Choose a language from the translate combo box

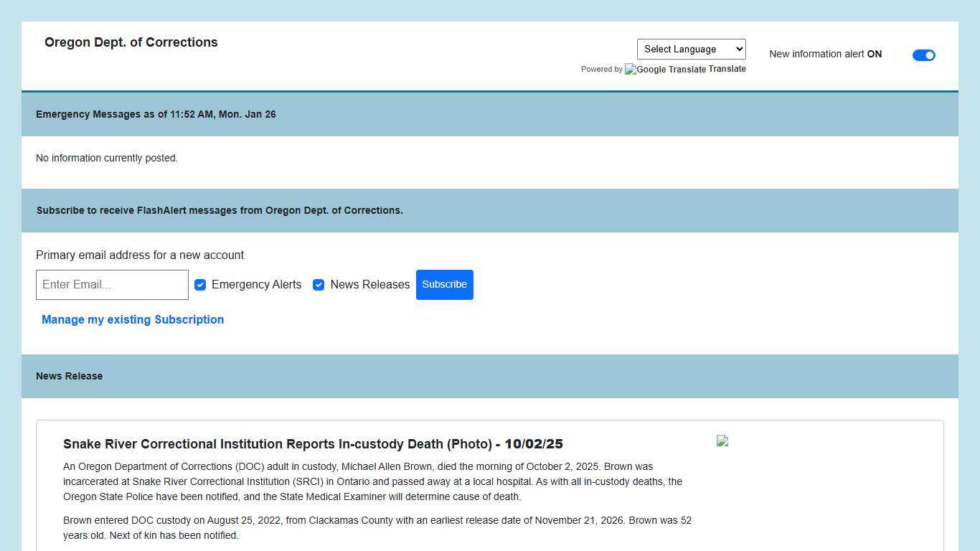690,49
